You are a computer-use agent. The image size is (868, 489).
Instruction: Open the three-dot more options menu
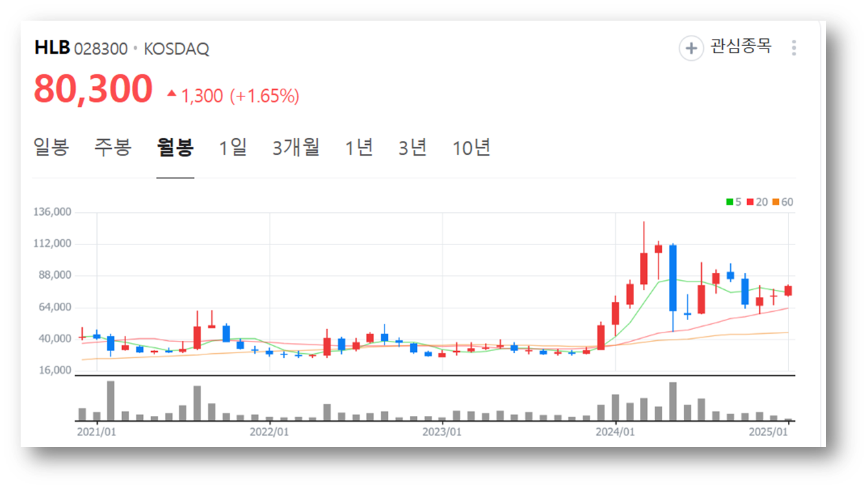point(794,48)
